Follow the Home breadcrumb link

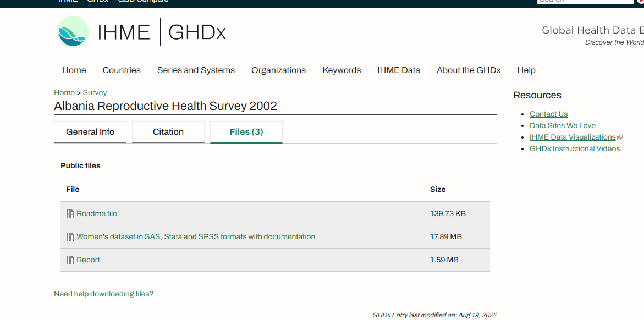(x=64, y=92)
